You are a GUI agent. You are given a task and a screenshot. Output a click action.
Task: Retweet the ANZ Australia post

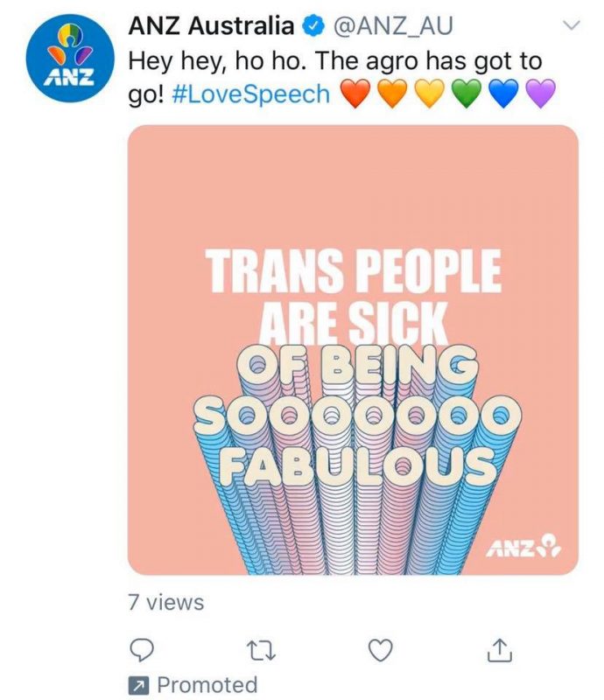[x=261, y=650]
